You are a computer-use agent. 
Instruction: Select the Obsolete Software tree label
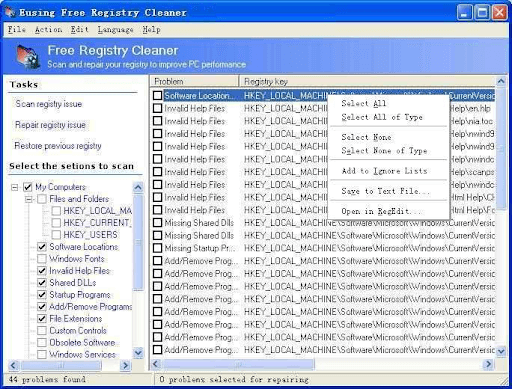pyautogui.click(x=82, y=343)
